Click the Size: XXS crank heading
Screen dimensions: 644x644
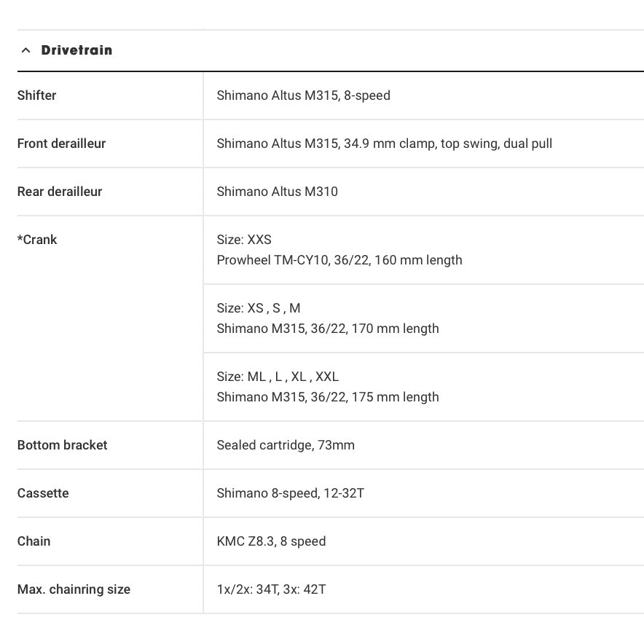click(x=244, y=240)
